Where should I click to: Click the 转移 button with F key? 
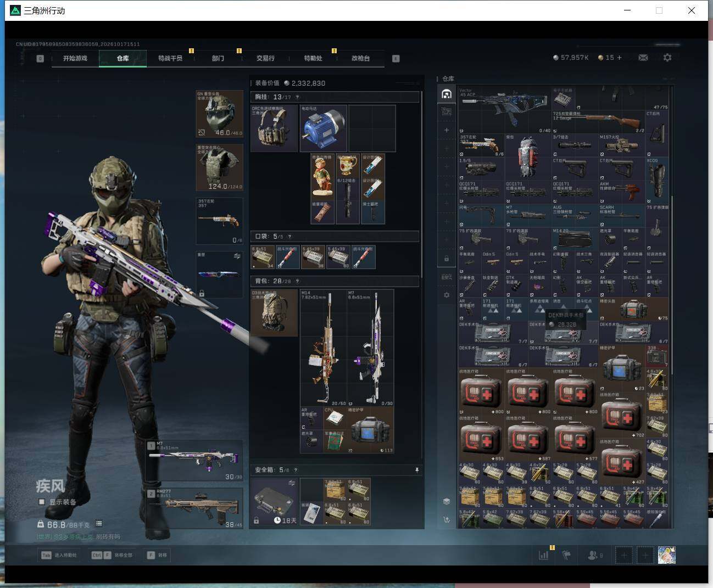pyautogui.click(x=157, y=555)
